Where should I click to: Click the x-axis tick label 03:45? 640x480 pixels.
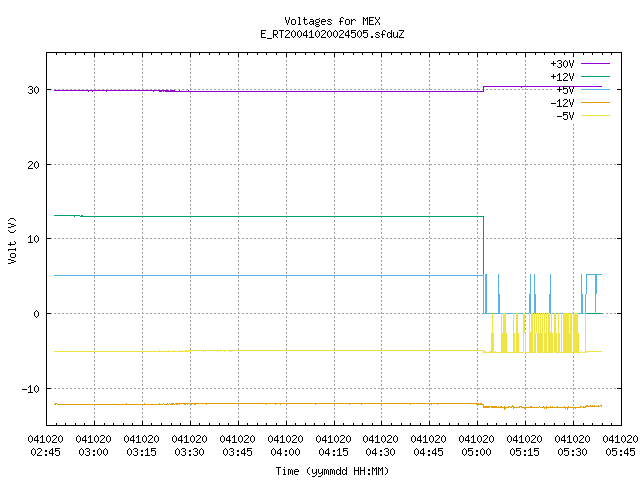pyautogui.click(x=237, y=452)
